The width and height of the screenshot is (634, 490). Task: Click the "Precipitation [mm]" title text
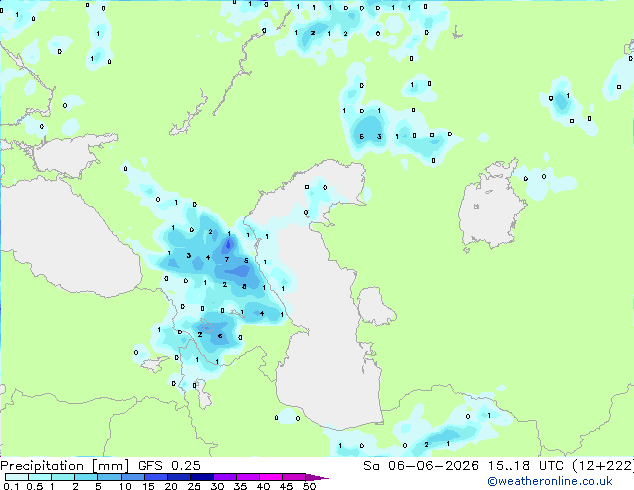(x=64, y=466)
